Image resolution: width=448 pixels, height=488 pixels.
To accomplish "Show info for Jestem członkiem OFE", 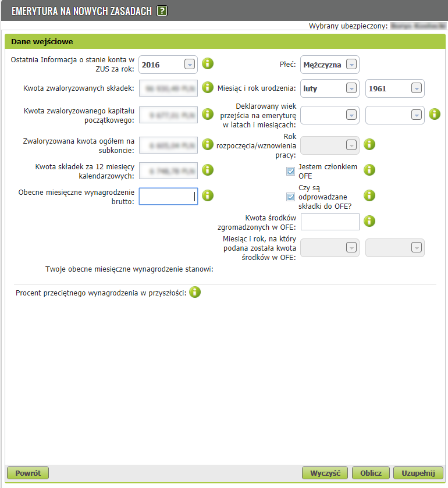I will [x=369, y=170].
